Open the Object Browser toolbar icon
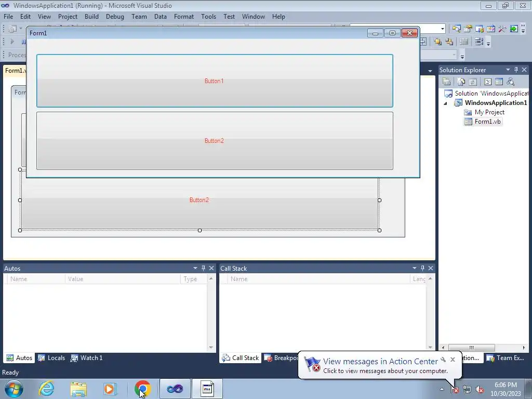The image size is (532, 399). 480,29
